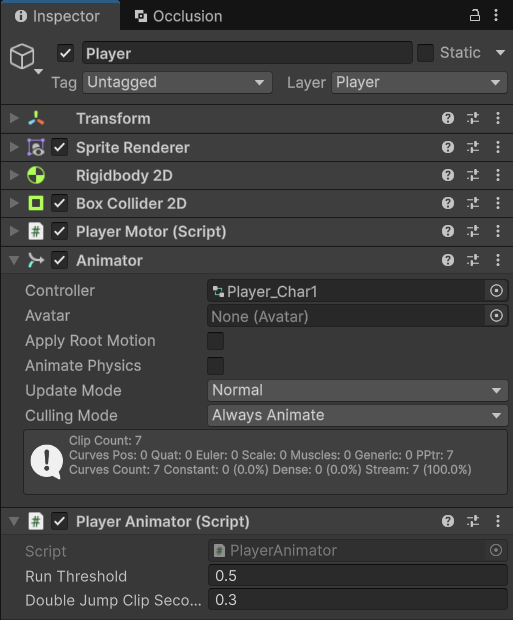
Task: Click the Clip Count: 7 info text
Action: 105,440
